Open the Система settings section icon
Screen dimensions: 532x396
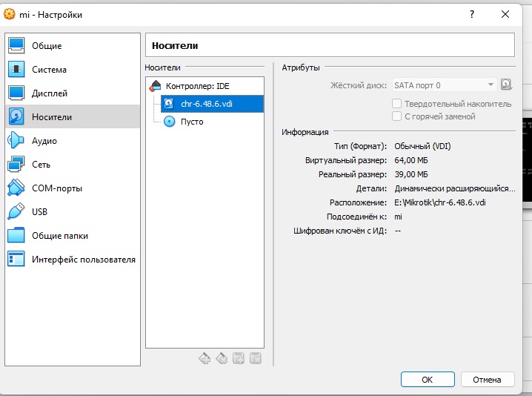point(16,70)
